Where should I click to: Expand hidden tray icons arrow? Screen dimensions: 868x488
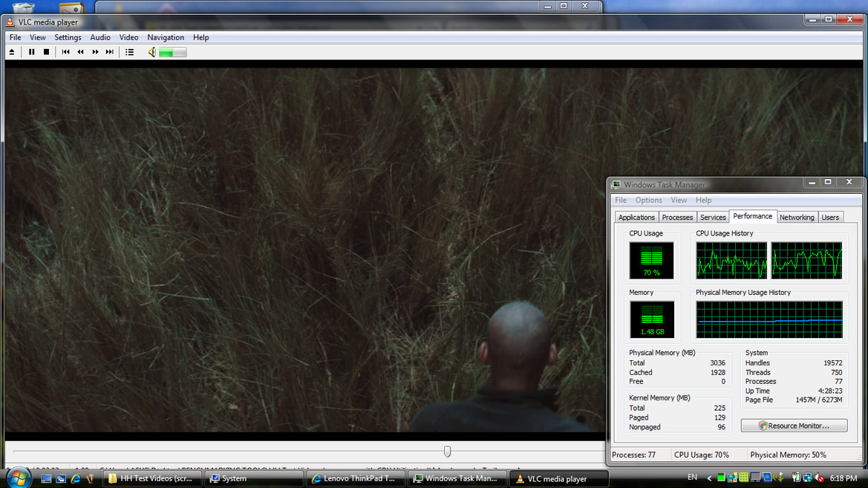[x=709, y=478]
